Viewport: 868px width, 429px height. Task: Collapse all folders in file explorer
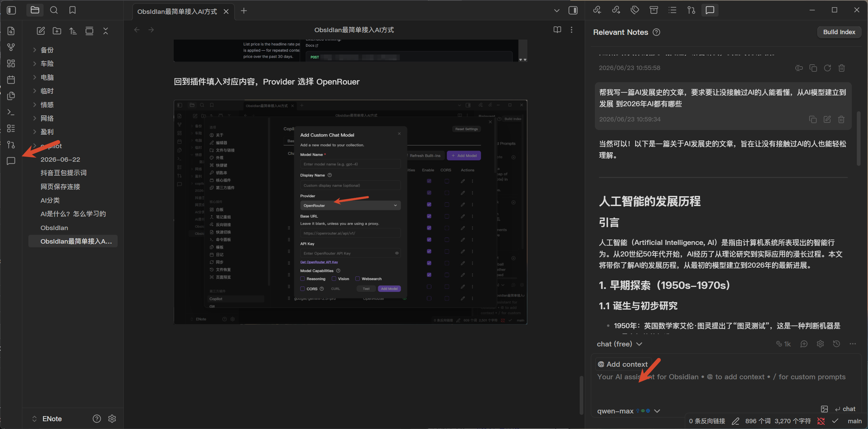click(x=105, y=31)
